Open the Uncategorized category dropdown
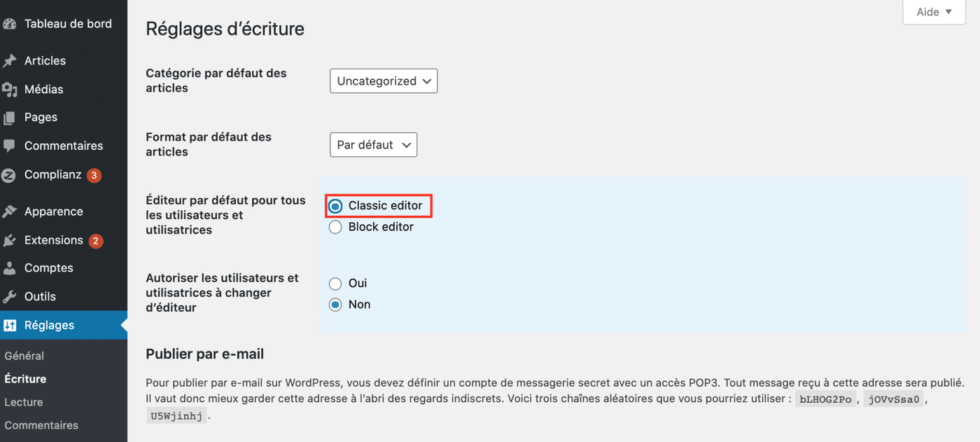The image size is (980, 442). pyautogui.click(x=383, y=81)
